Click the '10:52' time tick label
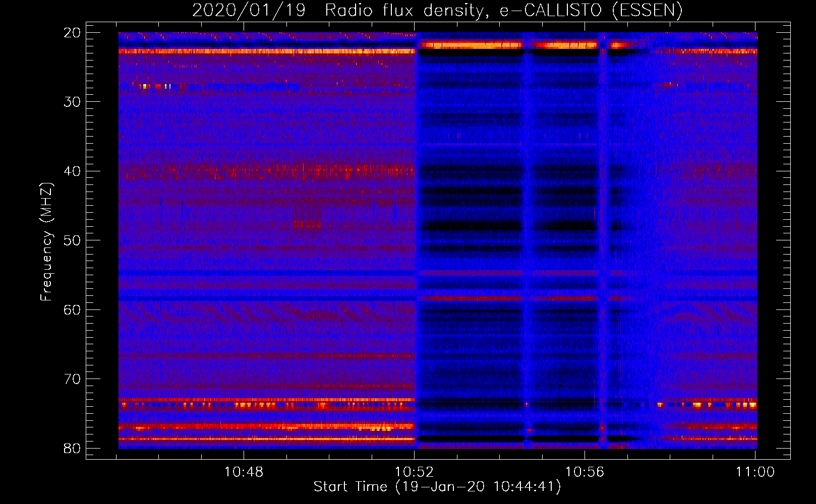Viewport: 816px width, 504px height. click(x=414, y=472)
